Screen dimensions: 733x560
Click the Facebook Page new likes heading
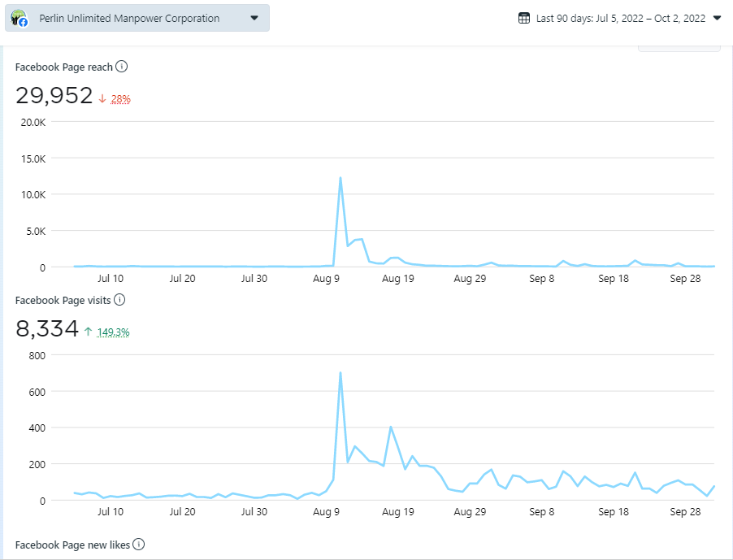(72, 545)
